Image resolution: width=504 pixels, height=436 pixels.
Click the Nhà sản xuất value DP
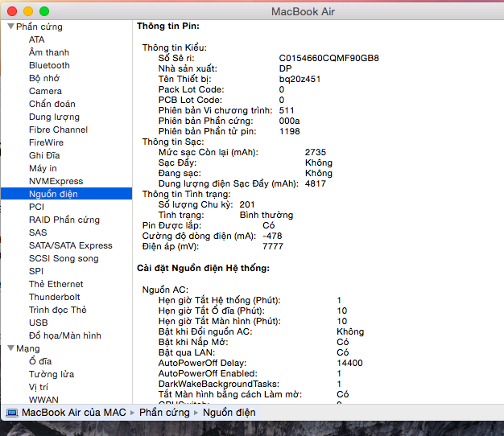point(285,68)
